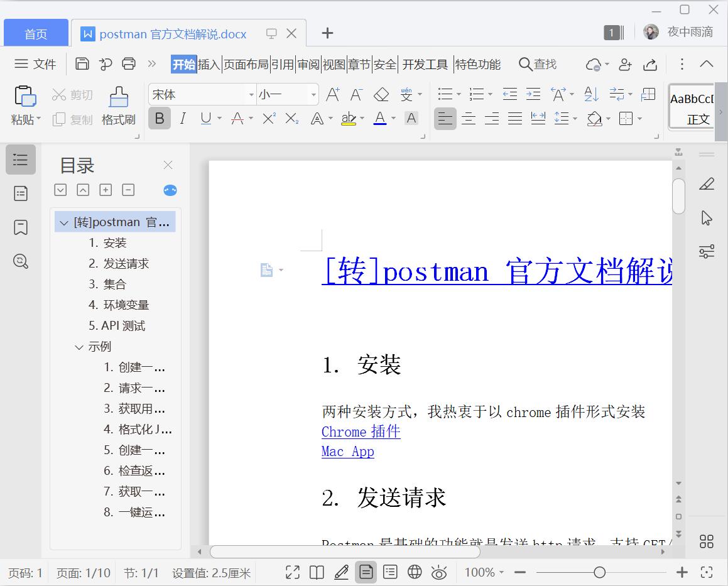
Task: Toggle align left
Action: pyautogui.click(x=445, y=119)
